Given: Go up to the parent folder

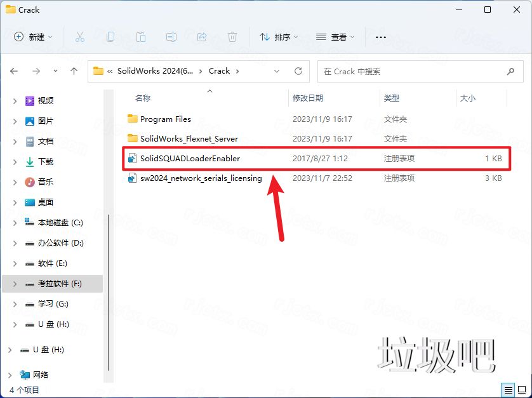Looking at the screenshot, I should (x=73, y=71).
